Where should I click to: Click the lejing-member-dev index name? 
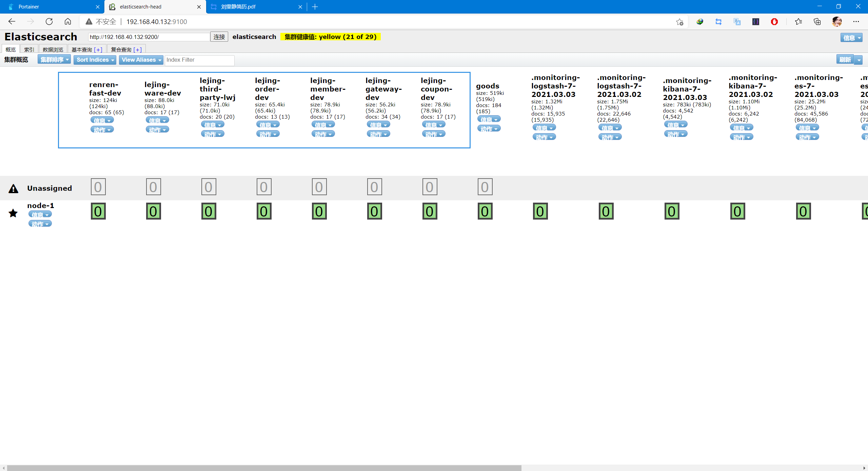(328, 89)
